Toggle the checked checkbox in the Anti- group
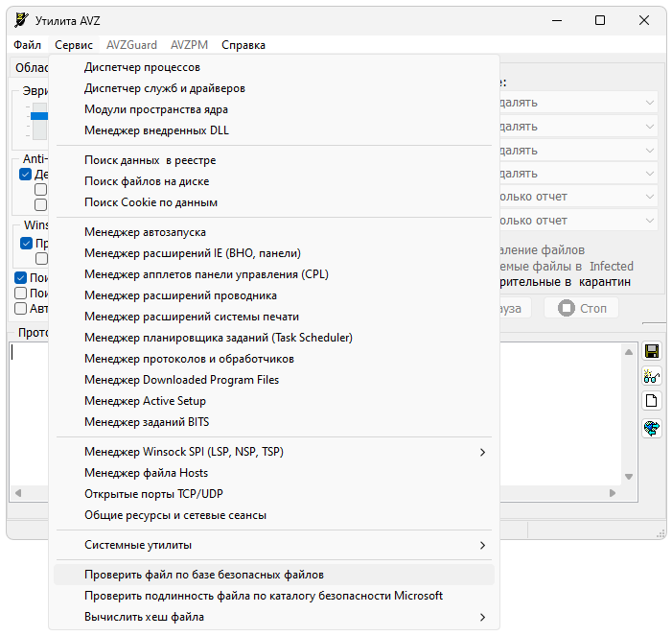672x636 pixels. point(26,175)
